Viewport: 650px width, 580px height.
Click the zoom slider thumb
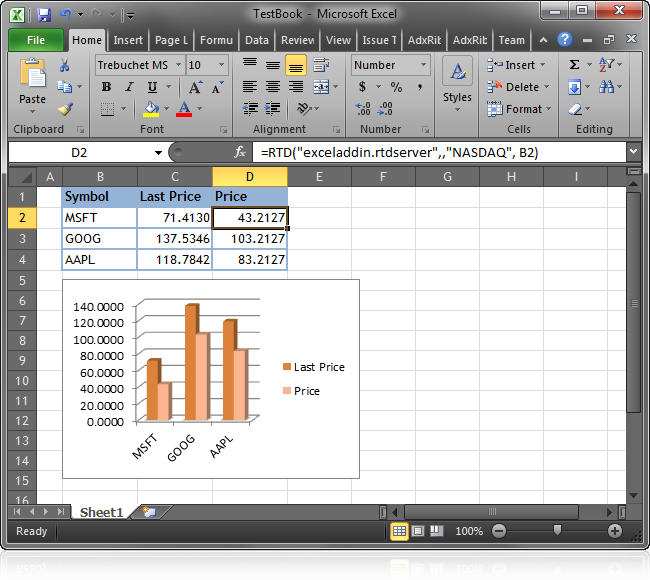(x=557, y=530)
